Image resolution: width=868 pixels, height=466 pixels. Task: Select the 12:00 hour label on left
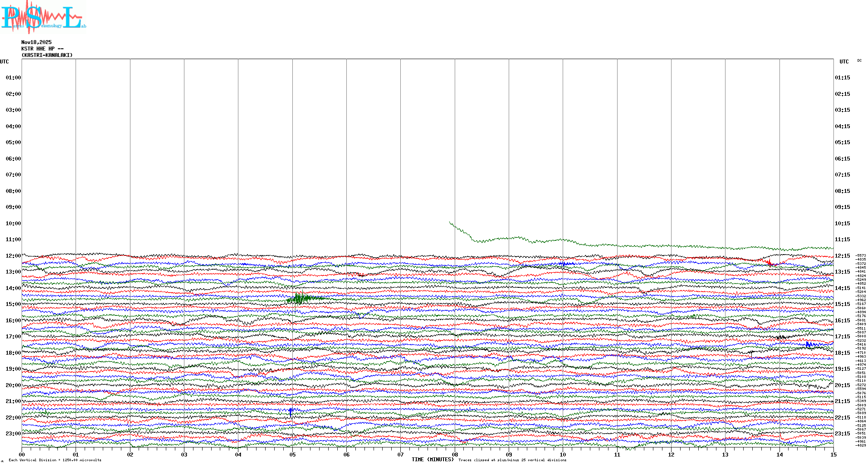13,256
